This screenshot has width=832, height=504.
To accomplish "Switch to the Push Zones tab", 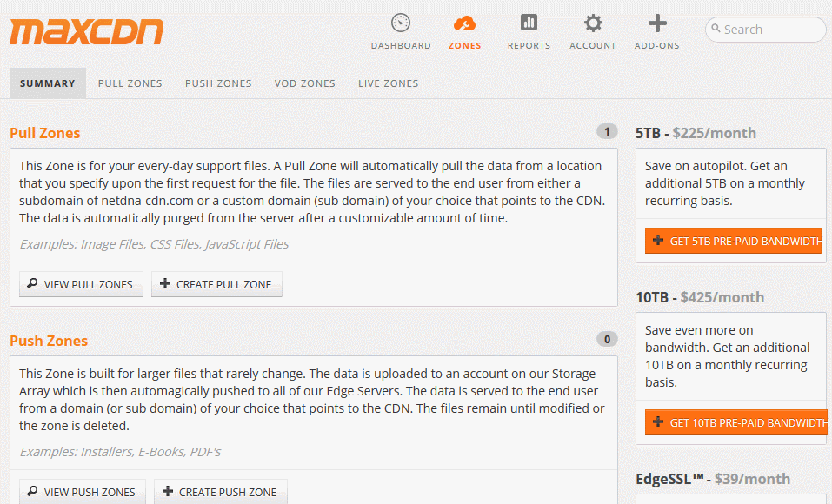I will tap(218, 83).
